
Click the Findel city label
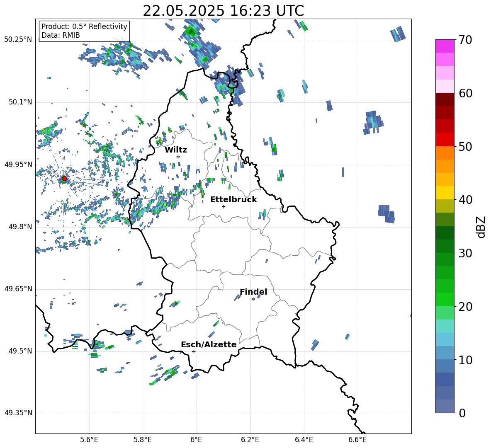click(x=253, y=292)
